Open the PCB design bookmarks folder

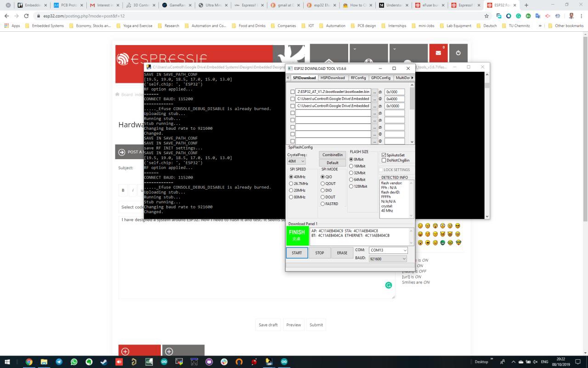(x=363, y=26)
